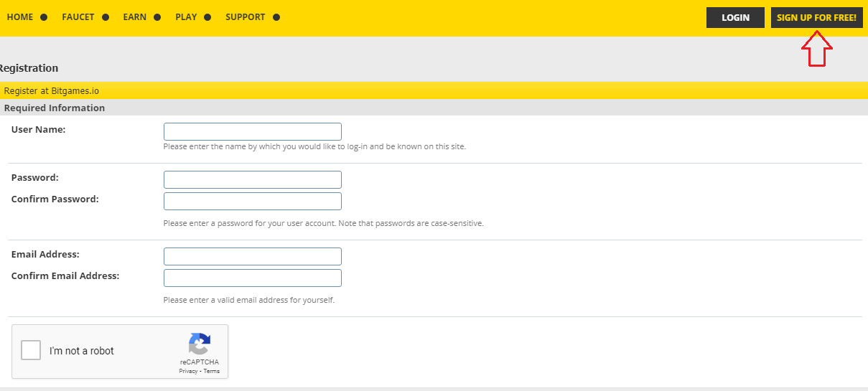This screenshot has width=868, height=391.
Task: Open the HOME menu item
Action: [20, 17]
